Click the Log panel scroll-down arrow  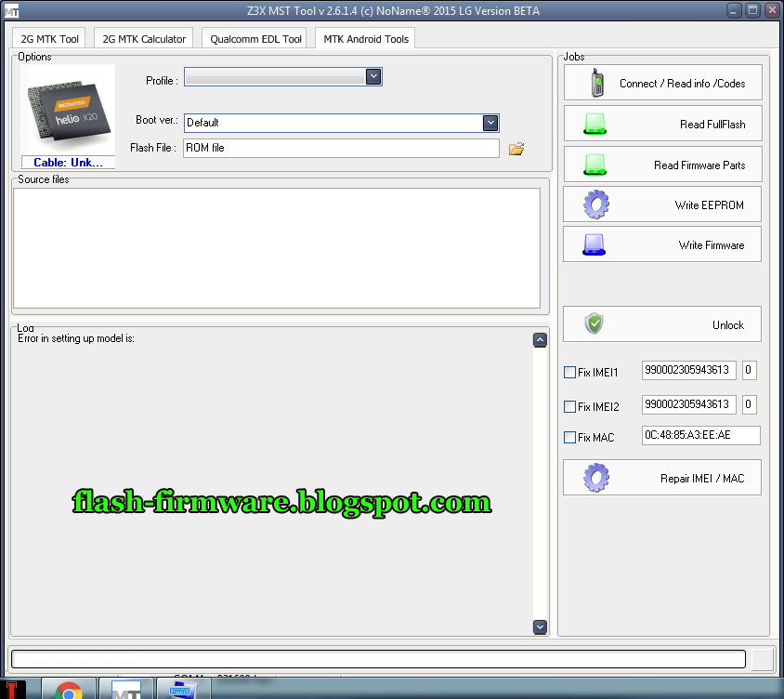point(540,627)
